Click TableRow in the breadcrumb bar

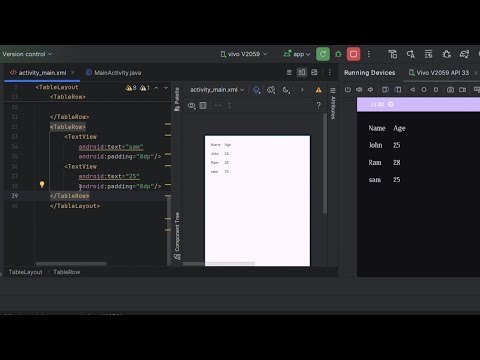click(67, 272)
